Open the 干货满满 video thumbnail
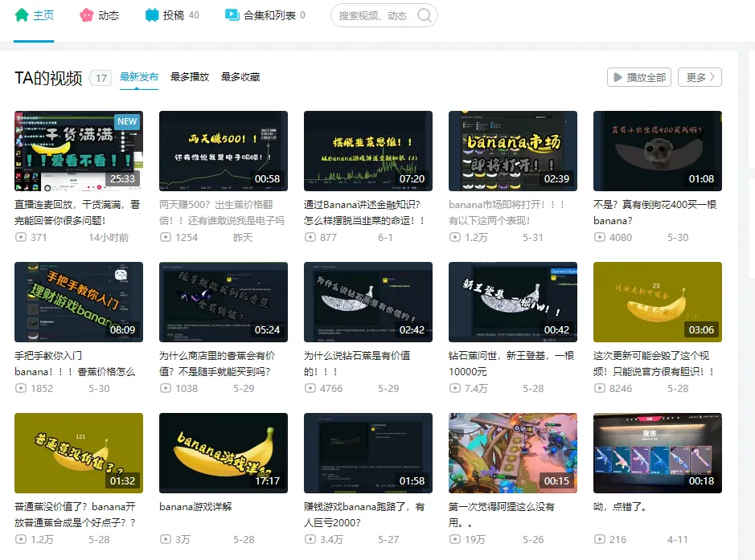 click(79, 151)
